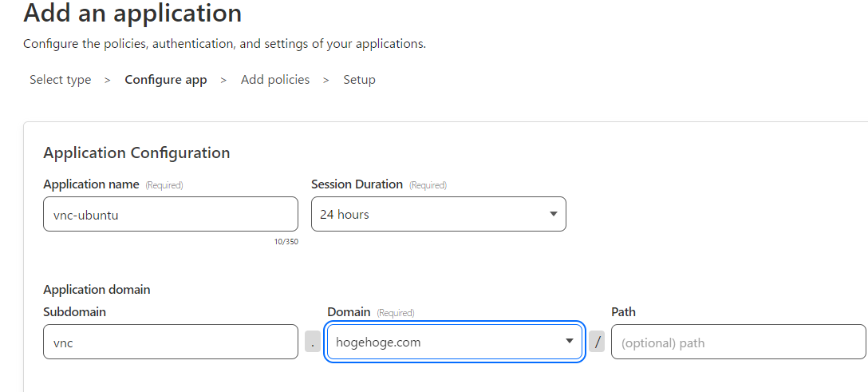Click the Application name label
Image resolution: width=868 pixels, height=392 pixels.
(x=91, y=184)
